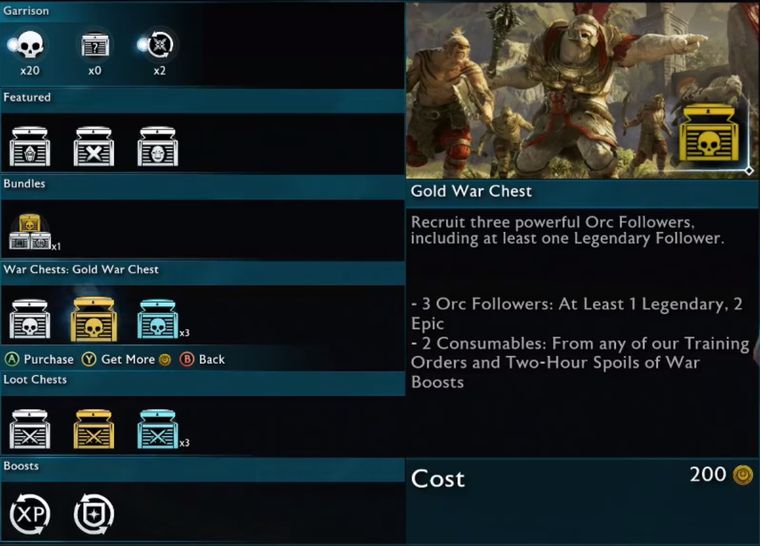Click the gold coin next to Cost 200
The height and width of the screenshot is (546, 760).
pyautogui.click(x=742, y=475)
